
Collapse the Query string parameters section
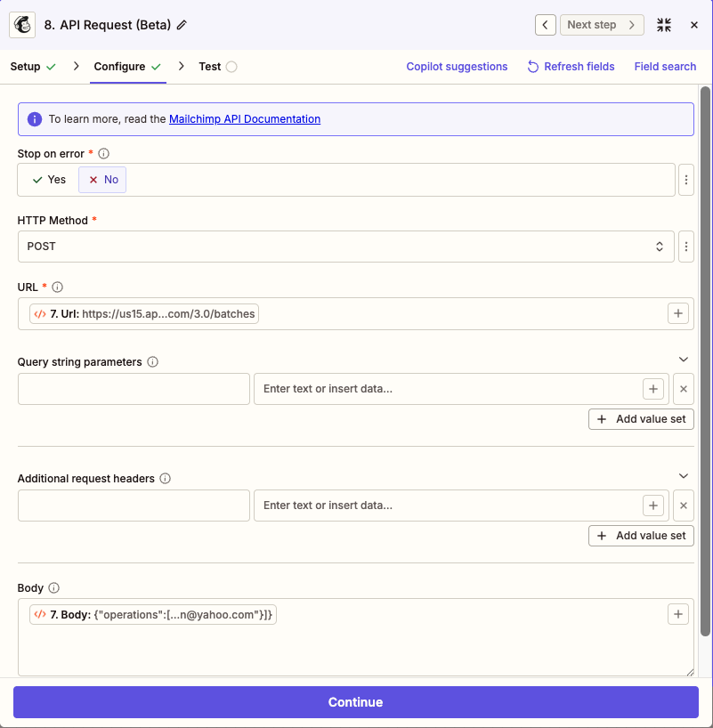coord(683,360)
